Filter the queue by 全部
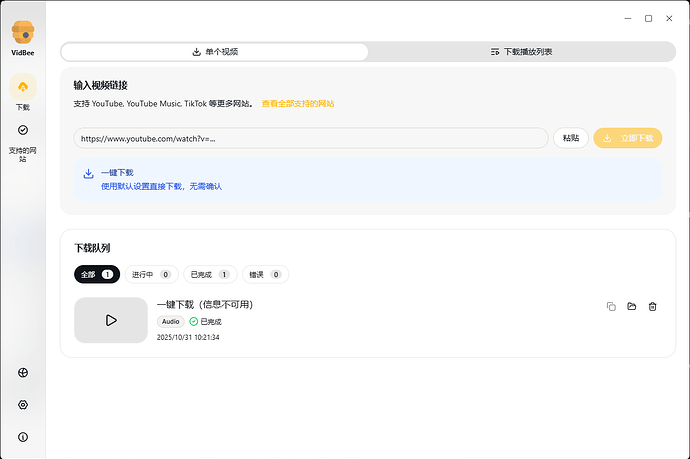Image resolution: width=690 pixels, height=459 pixels. [97, 274]
